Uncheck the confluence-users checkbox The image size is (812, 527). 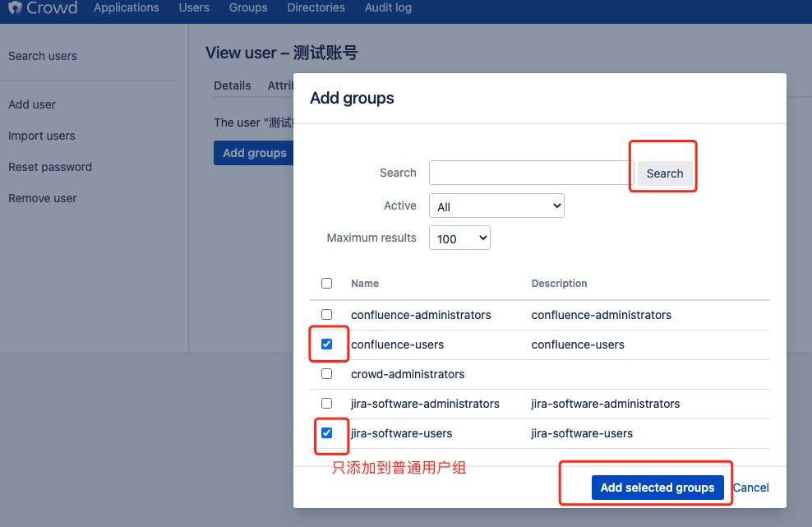click(327, 344)
